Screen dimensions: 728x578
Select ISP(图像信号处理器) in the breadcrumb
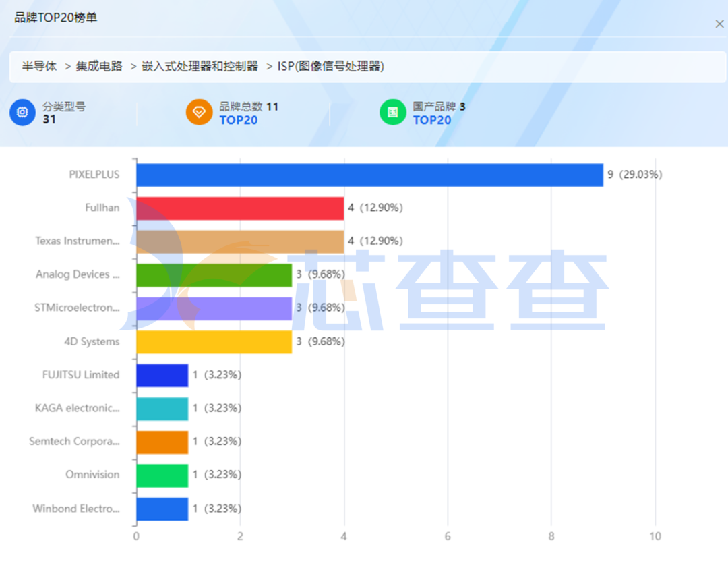[330, 66]
